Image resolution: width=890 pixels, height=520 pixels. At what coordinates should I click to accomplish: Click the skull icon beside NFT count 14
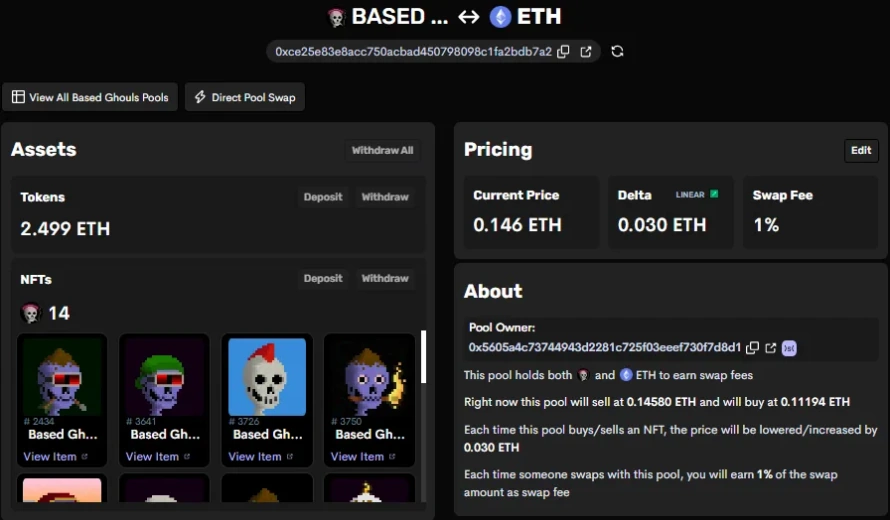pyautogui.click(x=31, y=313)
